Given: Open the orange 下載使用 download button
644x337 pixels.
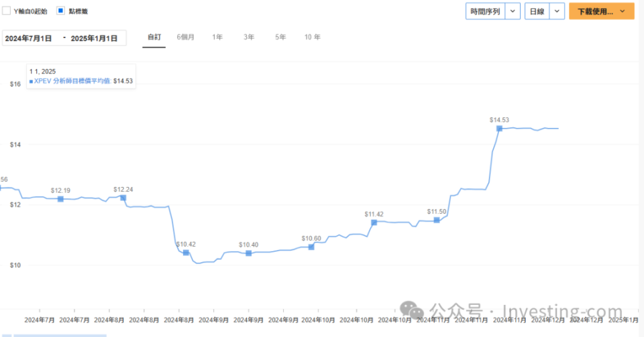Looking at the screenshot, I should tap(601, 11).
